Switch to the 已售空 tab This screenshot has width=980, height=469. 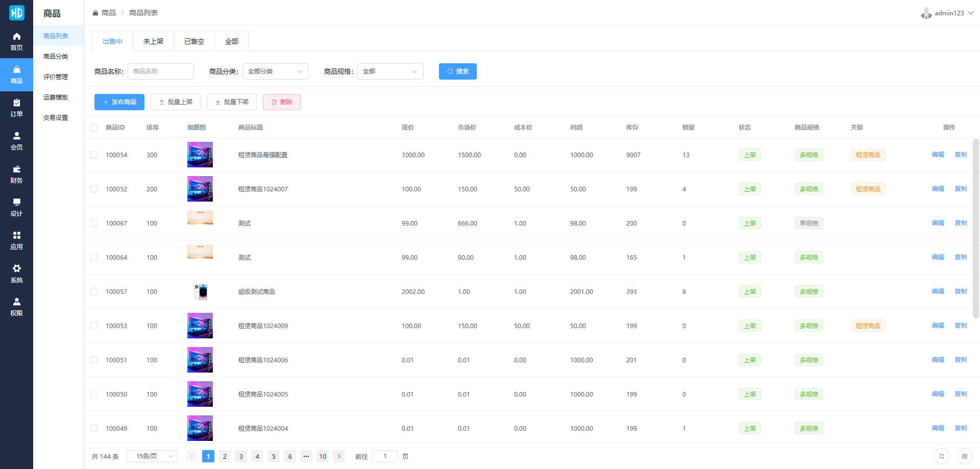point(194,41)
